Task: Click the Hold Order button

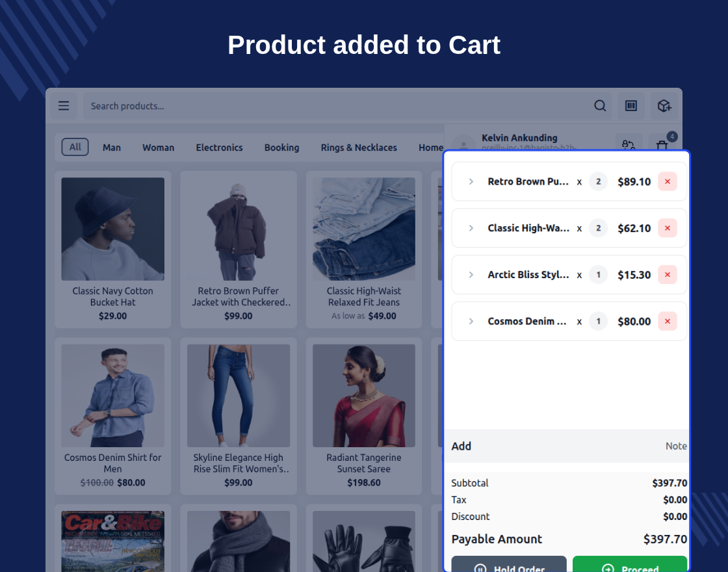Action: pyautogui.click(x=509, y=564)
